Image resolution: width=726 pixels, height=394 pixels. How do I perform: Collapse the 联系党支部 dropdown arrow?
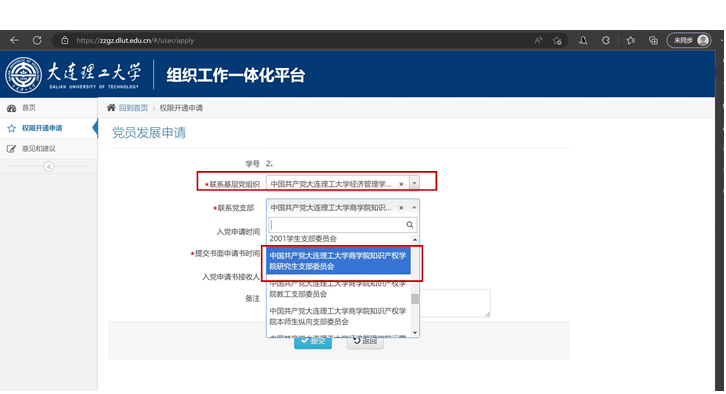click(414, 207)
